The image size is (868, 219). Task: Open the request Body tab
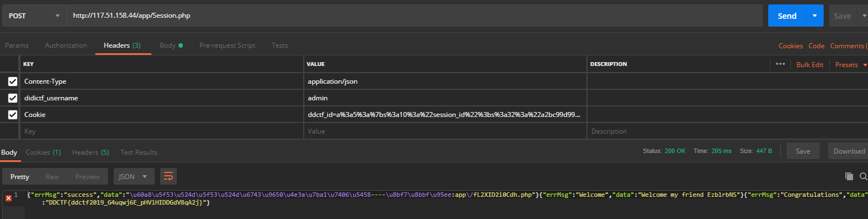click(171, 45)
